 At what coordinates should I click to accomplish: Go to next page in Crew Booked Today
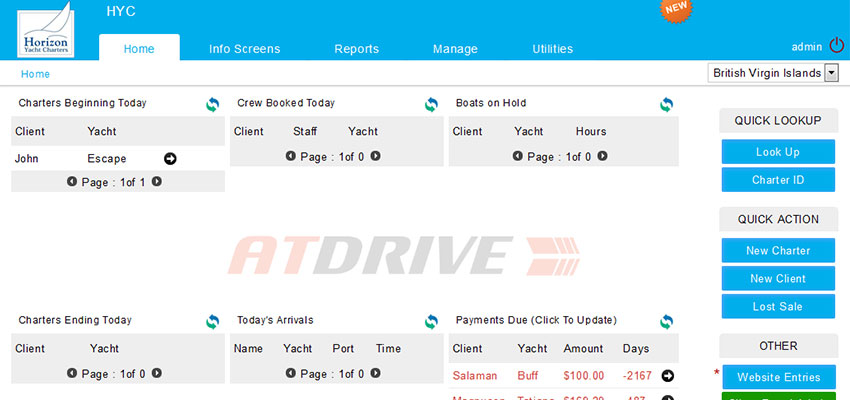tap(375, 156)
